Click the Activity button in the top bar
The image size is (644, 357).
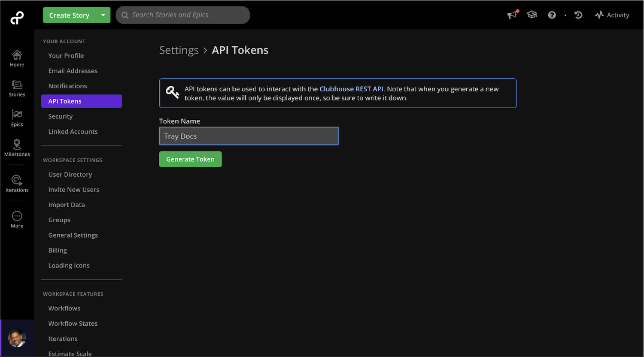pyautogui.click(x=612, y=15)
